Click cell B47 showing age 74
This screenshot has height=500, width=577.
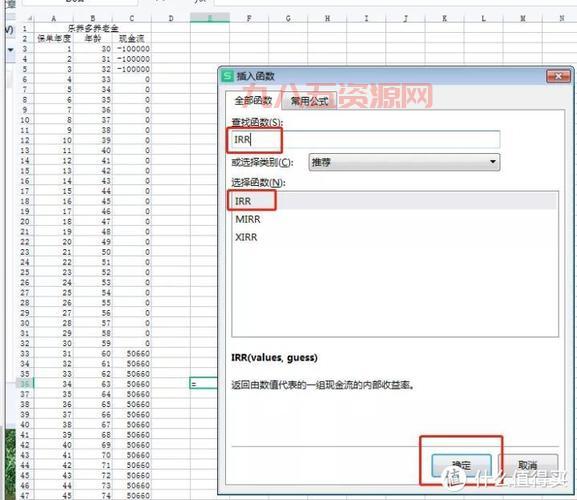tap(93, 495)
